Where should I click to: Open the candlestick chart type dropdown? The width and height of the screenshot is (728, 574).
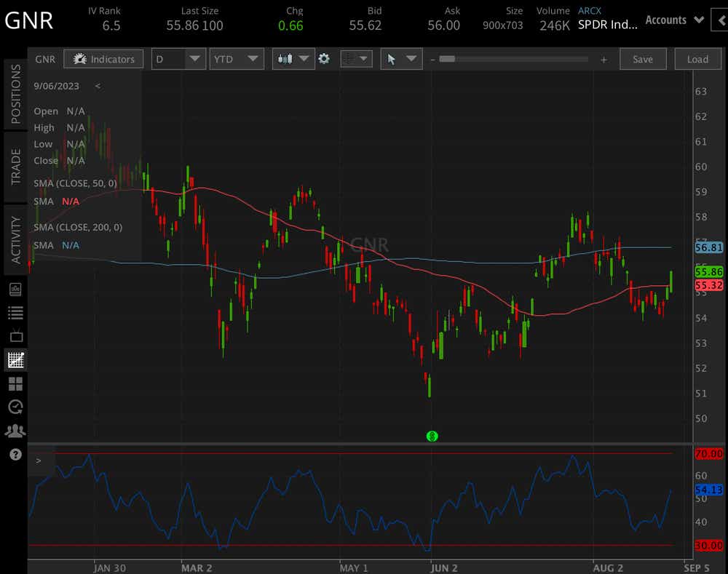pos(293,59)
